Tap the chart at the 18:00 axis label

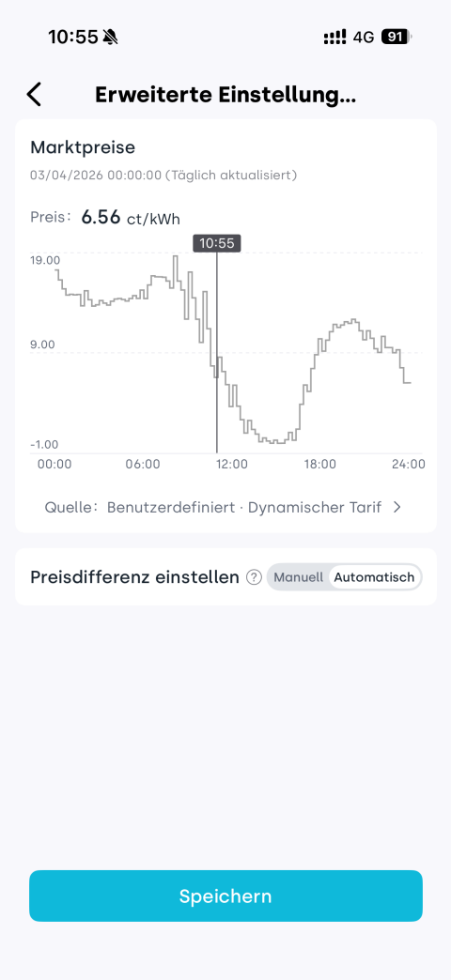coord(320,465)
